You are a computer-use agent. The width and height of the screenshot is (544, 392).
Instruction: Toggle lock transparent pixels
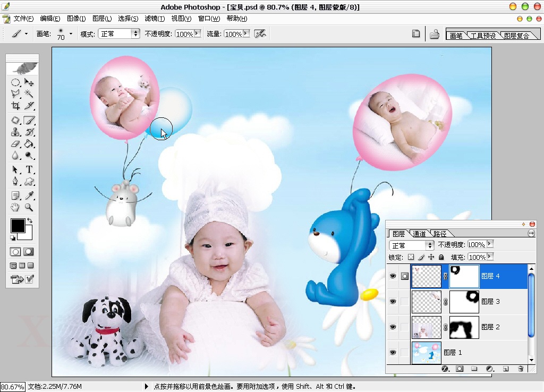click(x=411, y=257)
